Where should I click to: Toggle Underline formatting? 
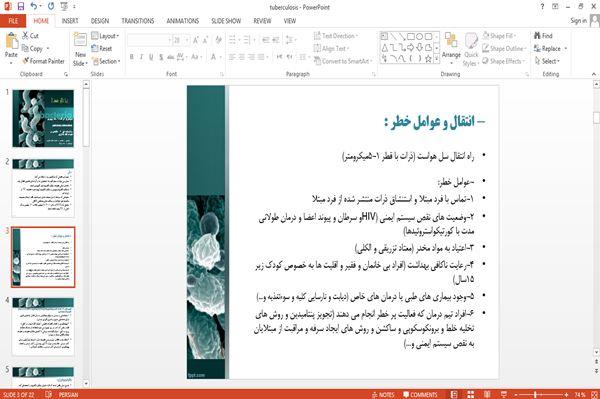pyautogui.click(x=151, y=57)
